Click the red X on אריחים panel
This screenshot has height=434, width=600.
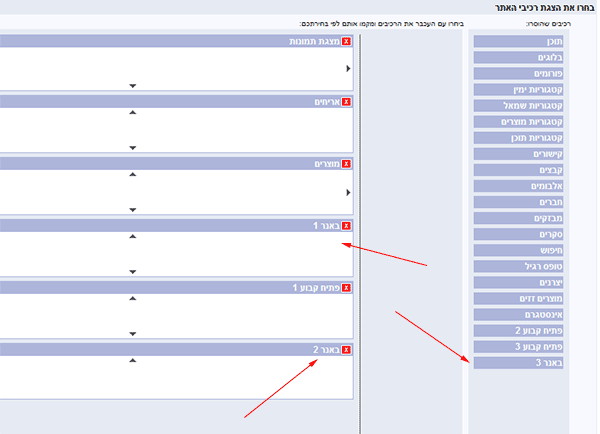pyautogui.click(x=347, y=102)
